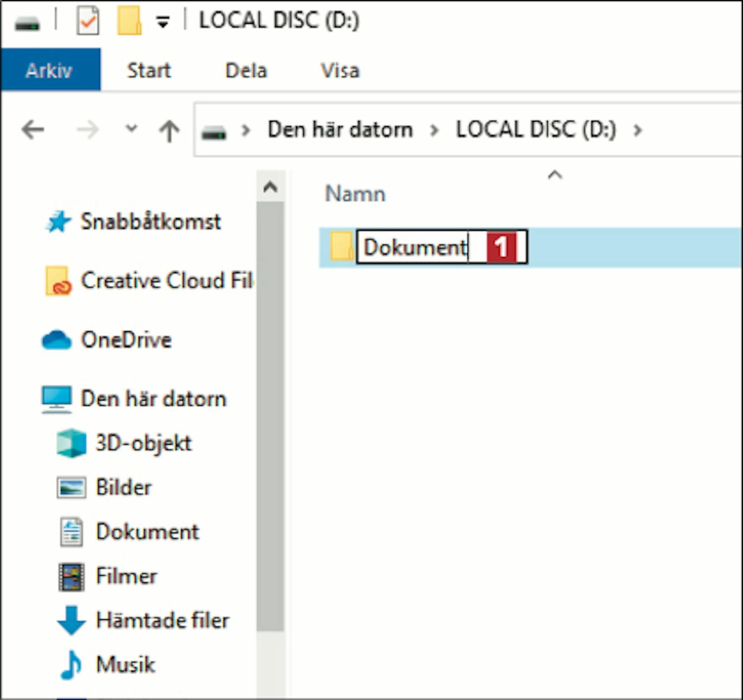Screen dimensions: 743x700
Task: Click the sidebar scrollbar up arrow
Action: tap(270, 187)
